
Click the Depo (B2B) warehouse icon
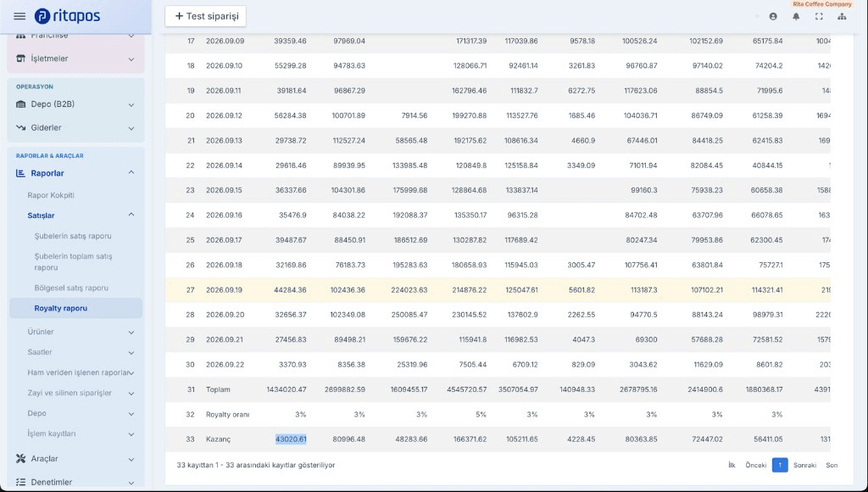click(x=21, y=104)
